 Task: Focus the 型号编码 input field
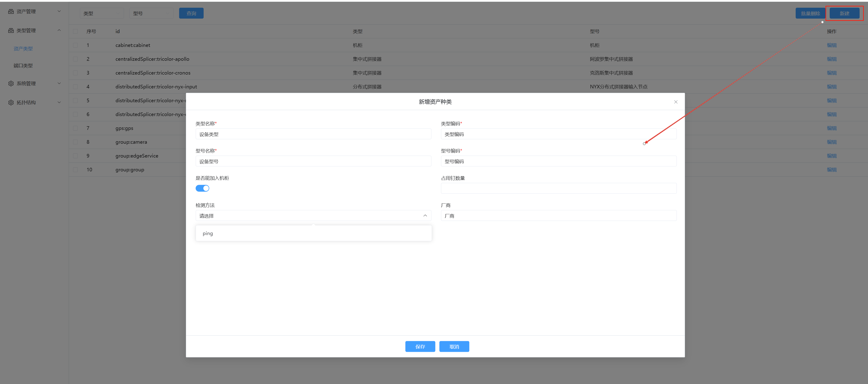(558, 161)
